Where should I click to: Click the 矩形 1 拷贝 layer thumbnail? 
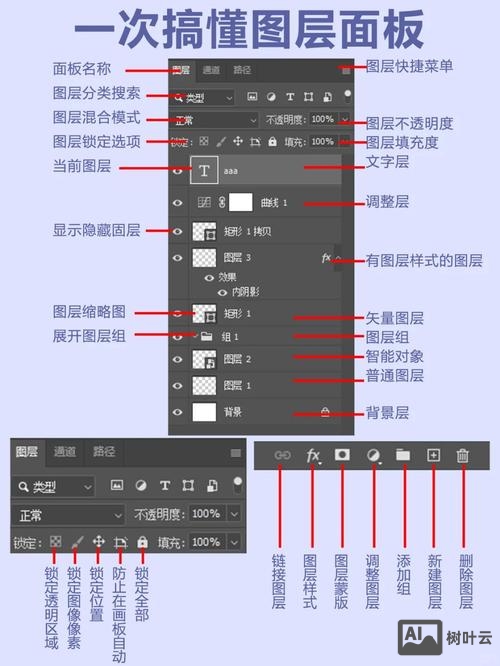(204, 231)
